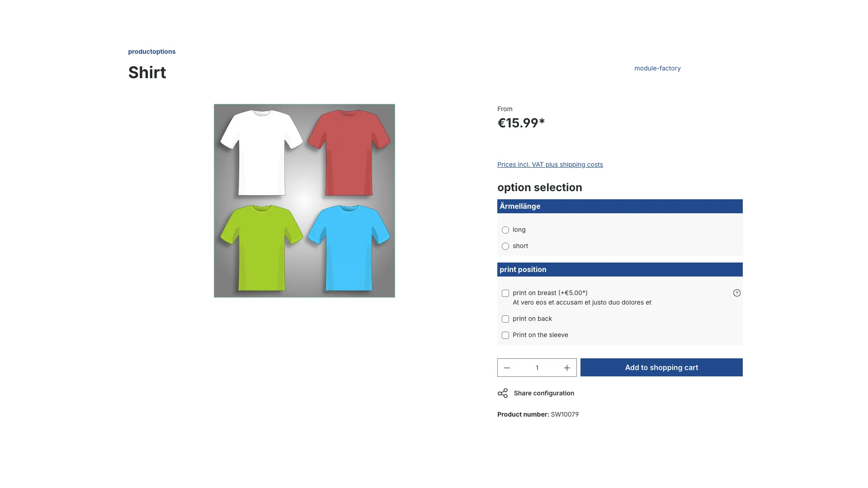Open the Prices incl. VAT plus shipping costs link
Image resolution: width=868 pixels, height=488 pixels.
point(550,164)
